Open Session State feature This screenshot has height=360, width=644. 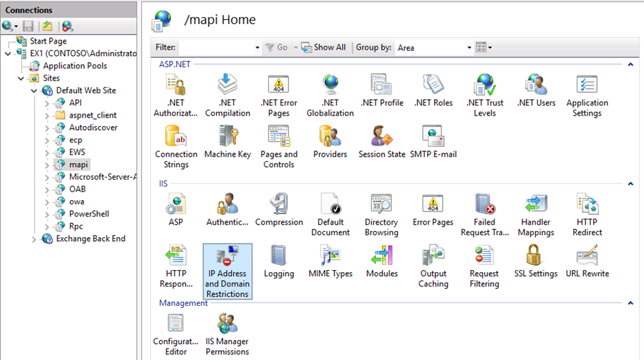(x=382, y=142)
